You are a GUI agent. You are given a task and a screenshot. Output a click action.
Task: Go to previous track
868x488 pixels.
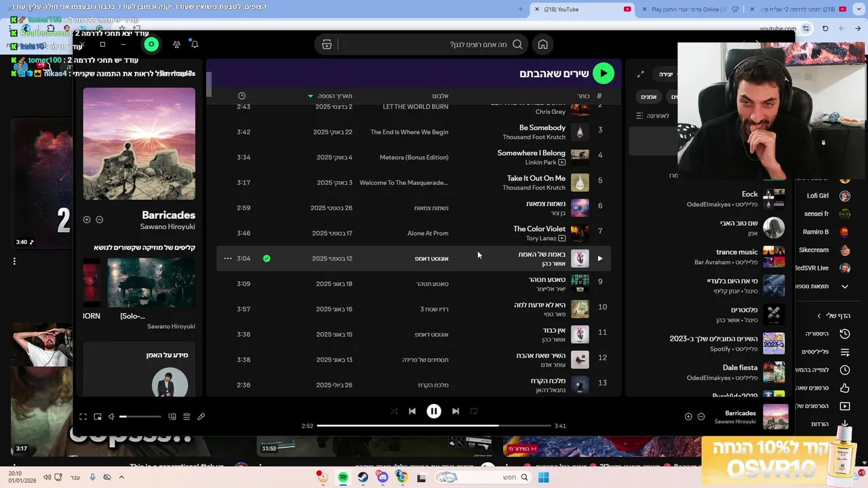412,411
